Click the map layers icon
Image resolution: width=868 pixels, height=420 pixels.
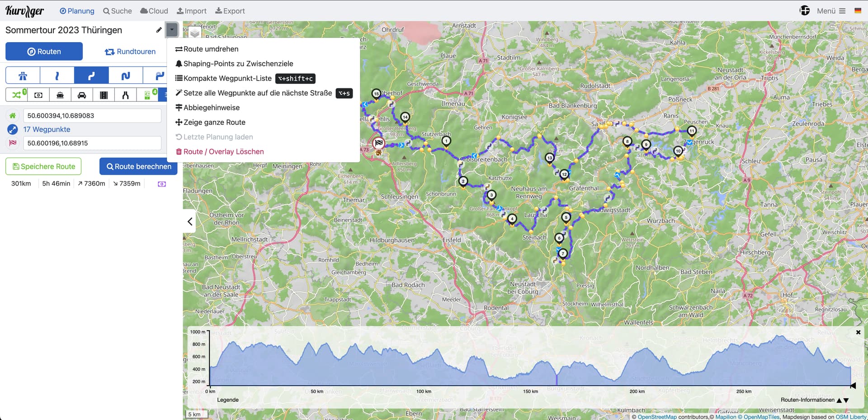click(x=195, y=33)
